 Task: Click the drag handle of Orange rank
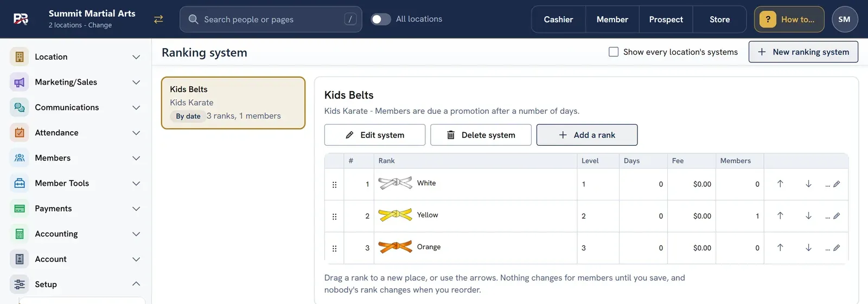334,248
